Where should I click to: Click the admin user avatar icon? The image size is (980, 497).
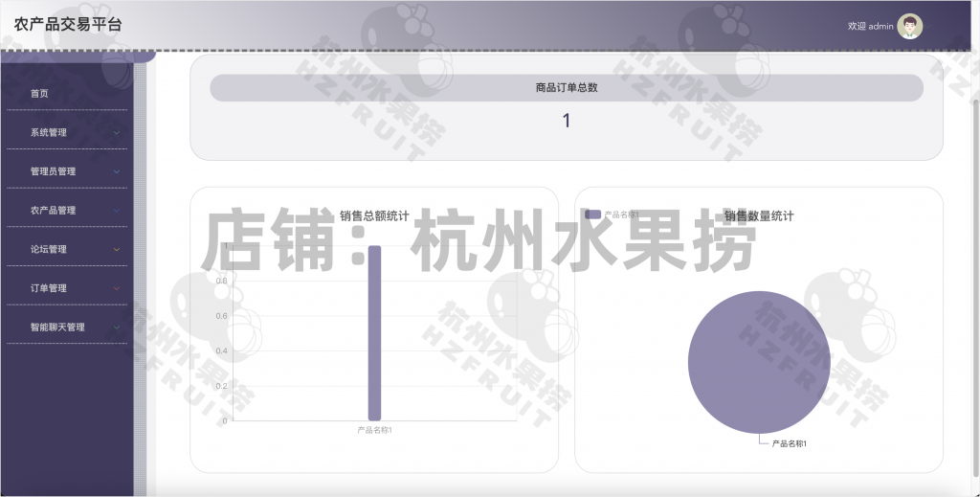click(x=909, y=26)
